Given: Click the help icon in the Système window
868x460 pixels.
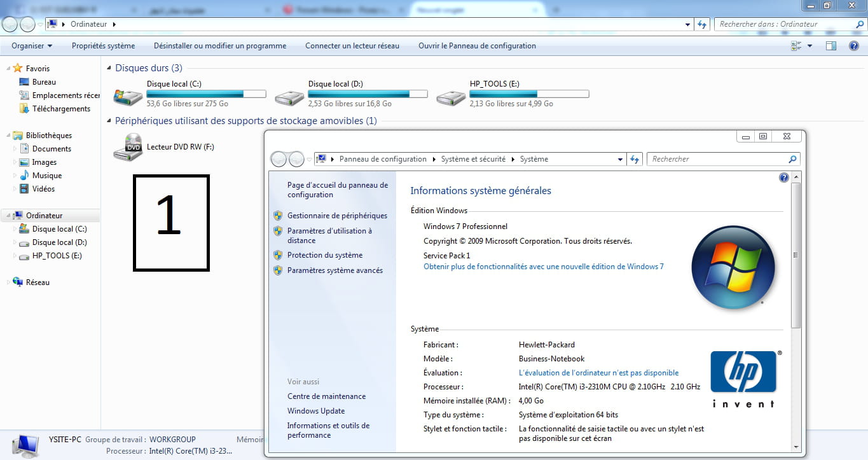Looking at the screenshot, I should click(784, 178).
